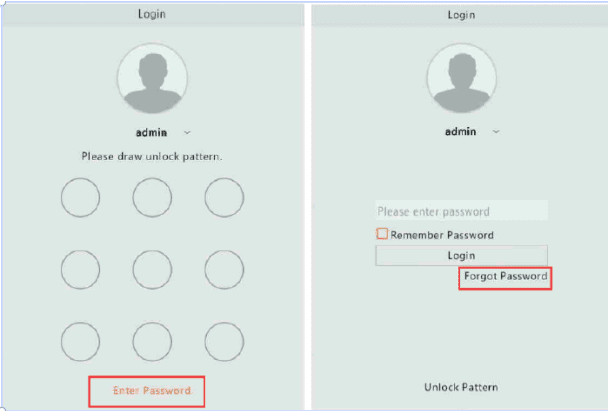Click the middle-left unlock pattern dot
Screen dimensions: 611x411
[80, 269]
